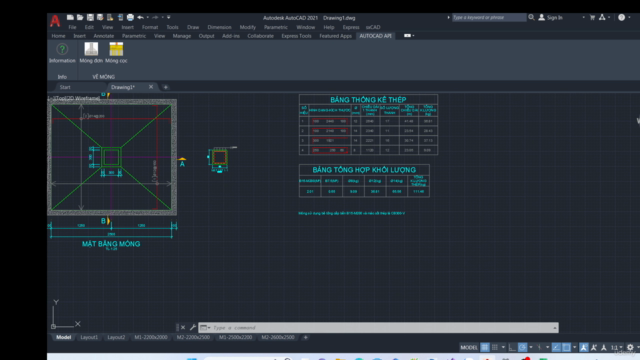Click the Sign In user icon
Viewport: 640px width, 360px height.
point(542,18)
